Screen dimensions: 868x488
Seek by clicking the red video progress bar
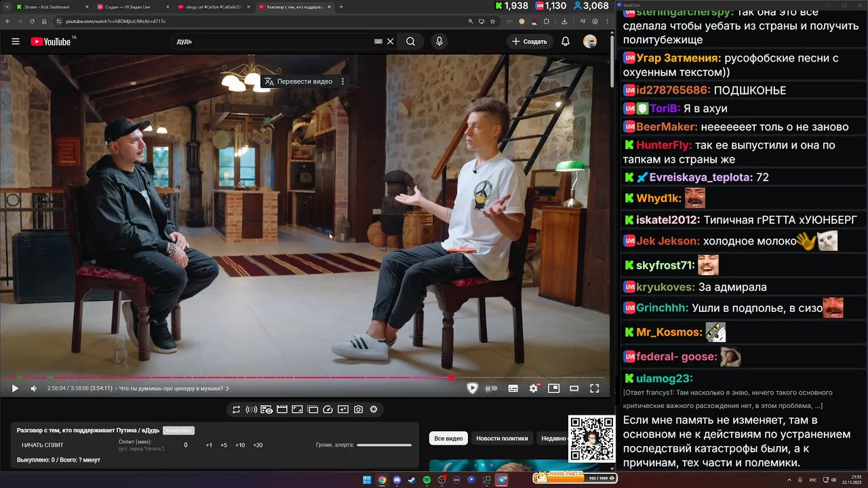pos(305,378)
